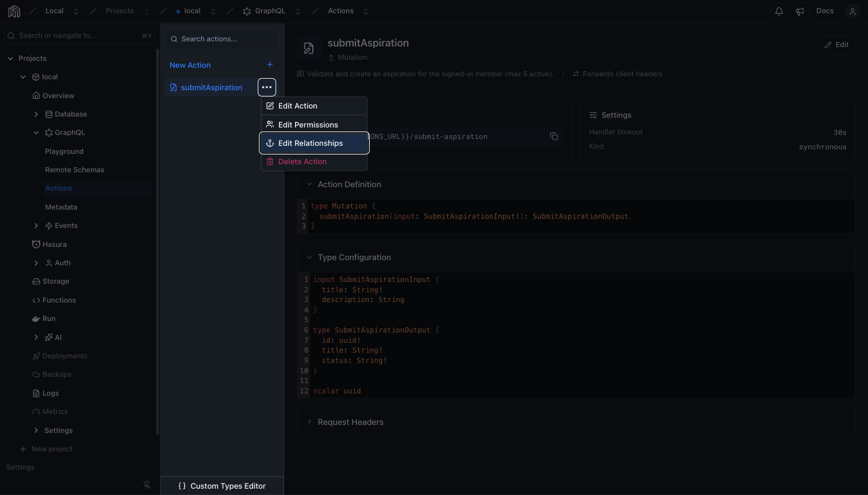Expand the Events tree node
868x495 pixels.
click(36, 226)
